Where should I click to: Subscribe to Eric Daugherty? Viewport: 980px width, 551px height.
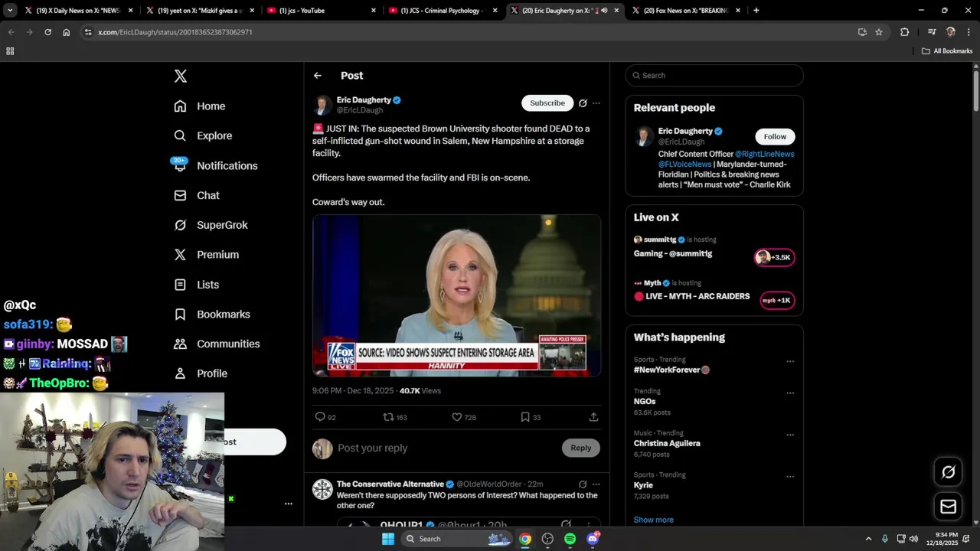(x=547, y=103)
